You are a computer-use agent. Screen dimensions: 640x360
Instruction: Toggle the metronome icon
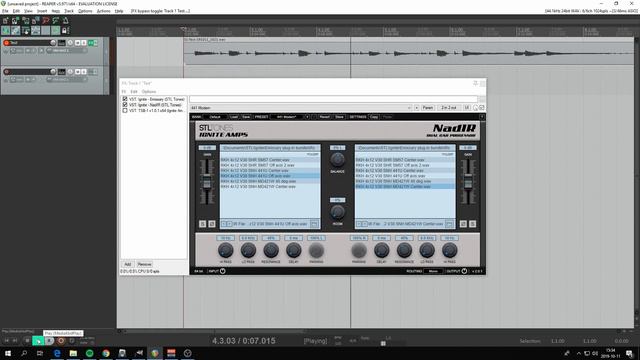pyautogui.click(x=65, y=20)
